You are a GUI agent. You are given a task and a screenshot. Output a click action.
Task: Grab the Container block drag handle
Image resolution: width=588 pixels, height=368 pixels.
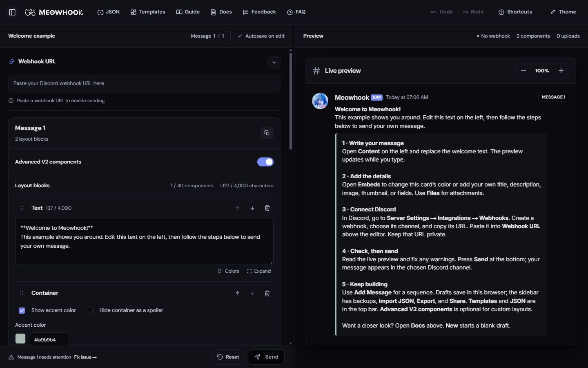(22, 293)
